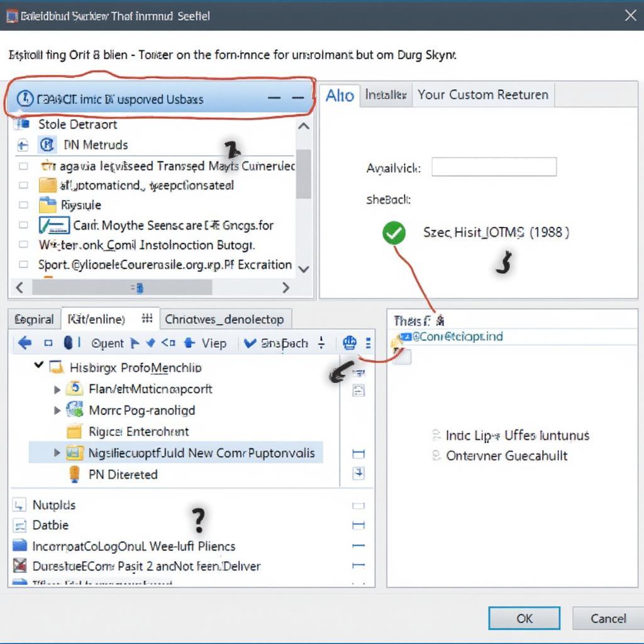
Task: Click the first dash button in blue header
Action: (x=274, y=97)
